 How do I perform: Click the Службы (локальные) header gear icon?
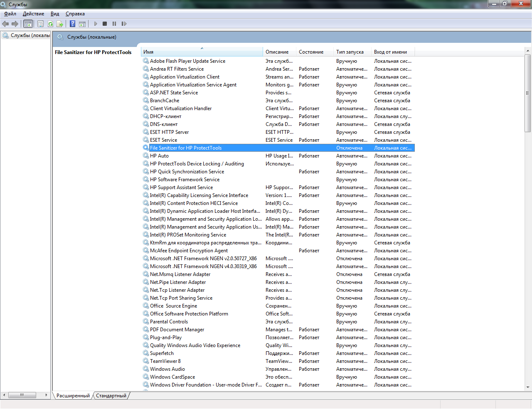tap(60, 37)
